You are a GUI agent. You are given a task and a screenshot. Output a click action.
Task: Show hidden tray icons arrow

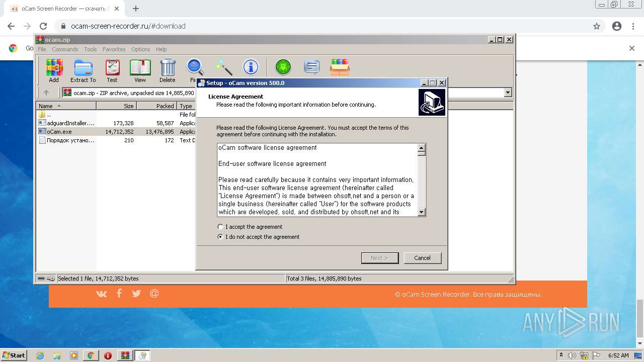point(561,355)
